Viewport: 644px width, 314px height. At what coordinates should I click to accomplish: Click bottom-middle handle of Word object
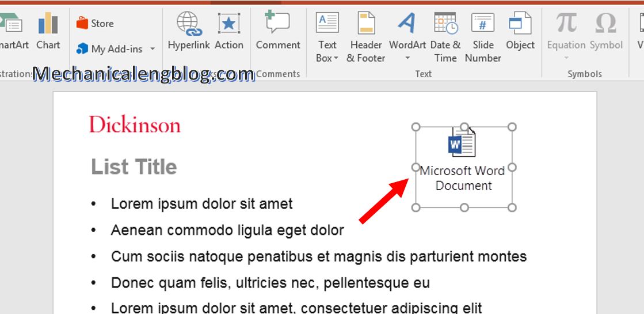pos(464,207)
